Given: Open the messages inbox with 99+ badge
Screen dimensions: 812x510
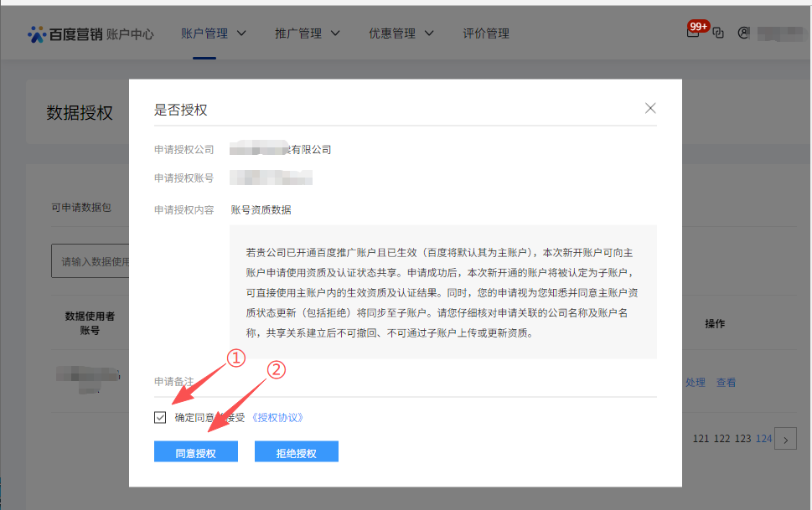Looking at the screenshot, I should pos(693,33).
